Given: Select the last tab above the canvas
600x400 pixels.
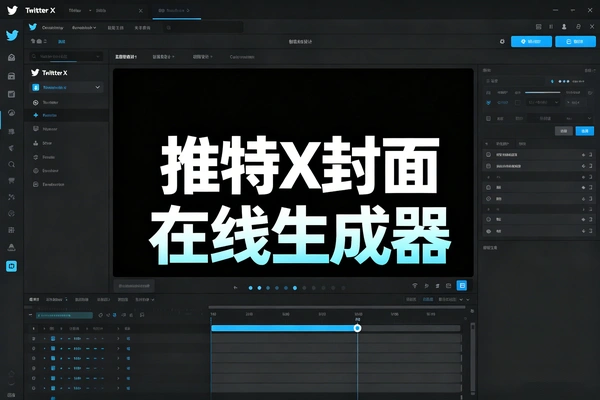Looking at the screenshot, I should click(242, 57).
